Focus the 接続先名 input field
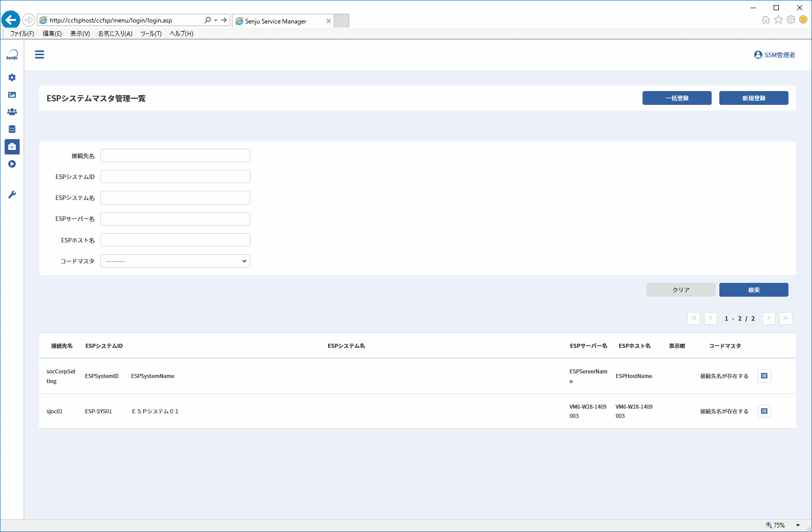The width and height of the screenshot is (812, 532). coord(175,156)
